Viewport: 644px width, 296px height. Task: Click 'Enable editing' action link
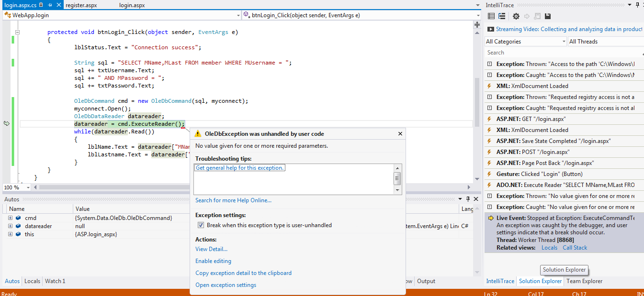pos(213,261)
